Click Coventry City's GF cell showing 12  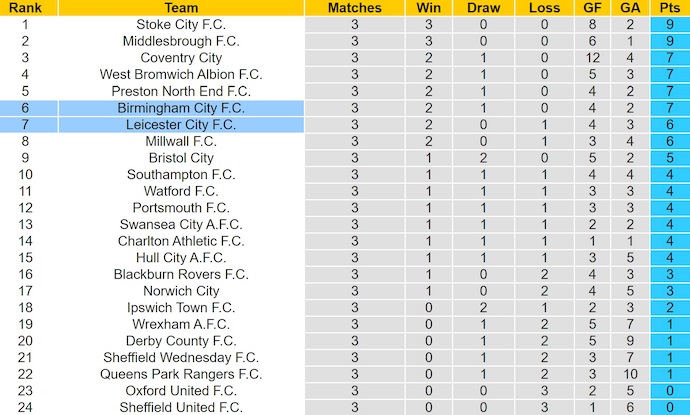[594, 58]
